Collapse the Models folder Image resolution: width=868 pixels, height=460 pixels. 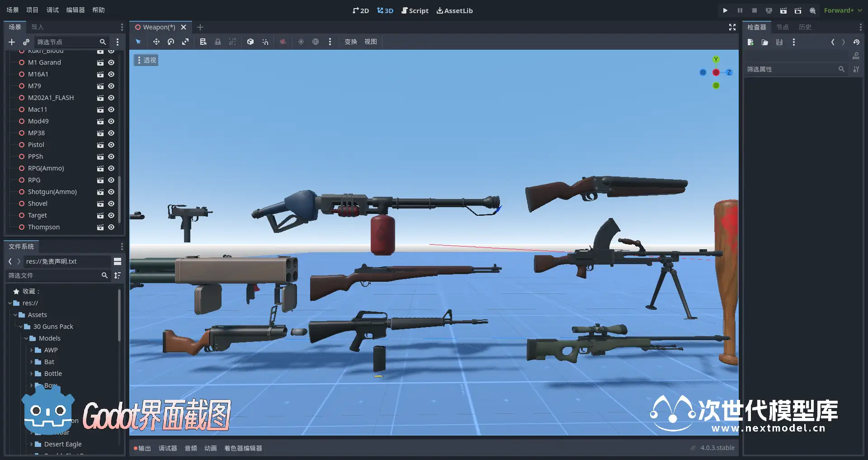click(x=26, y=338)
